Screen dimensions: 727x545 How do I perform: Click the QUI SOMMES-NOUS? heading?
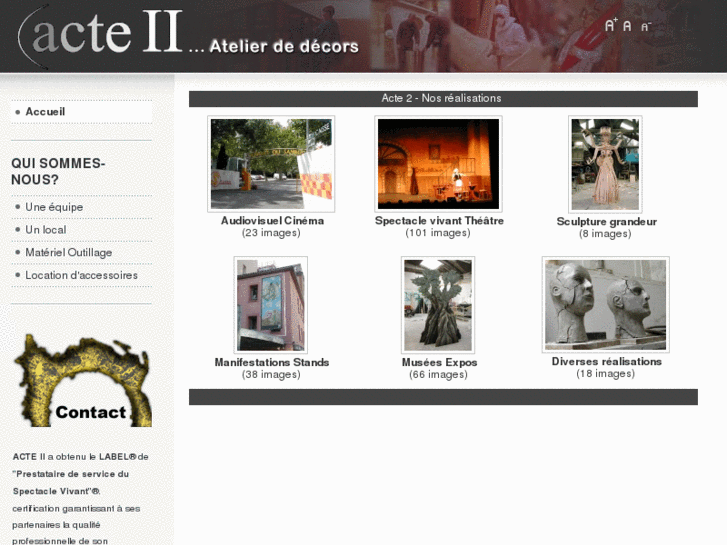pyautogui.click(x=58, y=171)
